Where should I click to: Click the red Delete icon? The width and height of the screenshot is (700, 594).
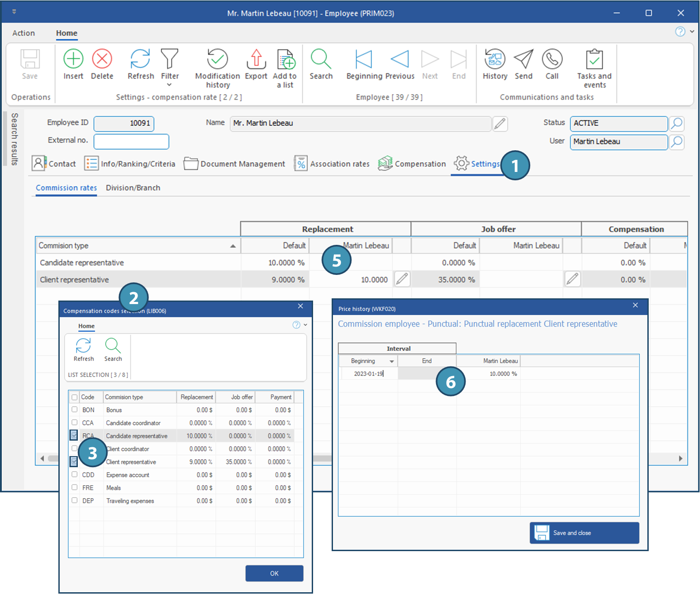[x=102, y=59]
